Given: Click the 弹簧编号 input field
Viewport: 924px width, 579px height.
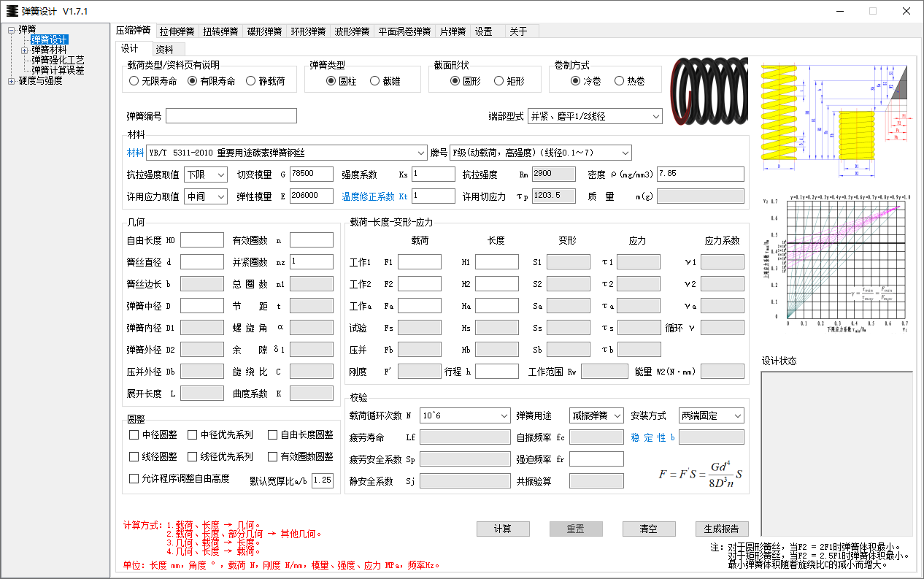Looking at the screenshot, I should click(x=230, y=115).
